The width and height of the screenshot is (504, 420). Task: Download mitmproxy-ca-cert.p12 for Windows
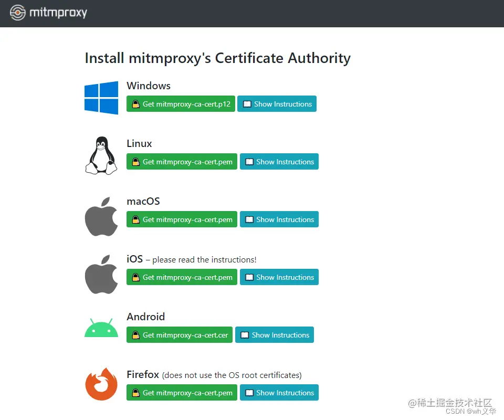(181, 104)
